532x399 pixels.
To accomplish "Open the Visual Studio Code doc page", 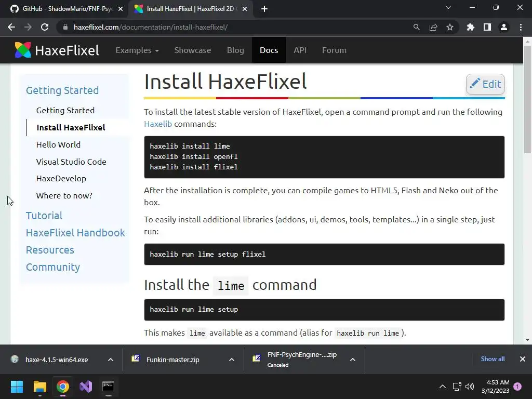I will [x=71, y=162].
